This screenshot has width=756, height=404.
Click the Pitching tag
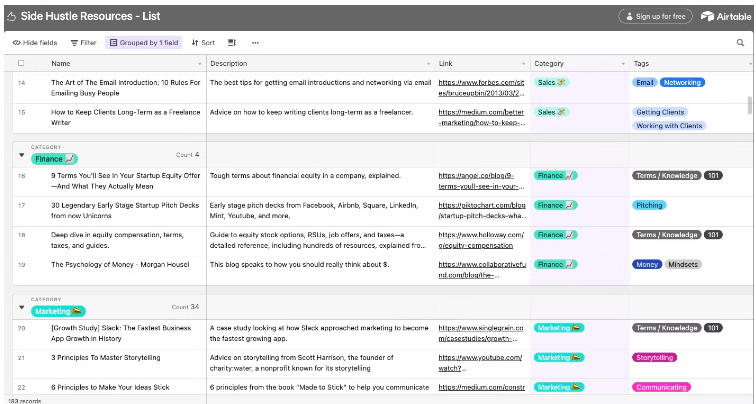(649, 205)
